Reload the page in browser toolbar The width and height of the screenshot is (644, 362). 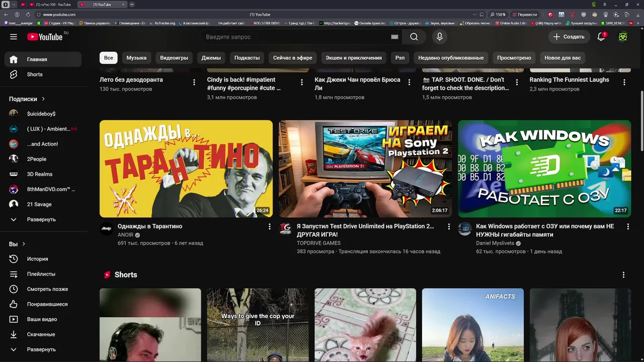pos(28,15)
